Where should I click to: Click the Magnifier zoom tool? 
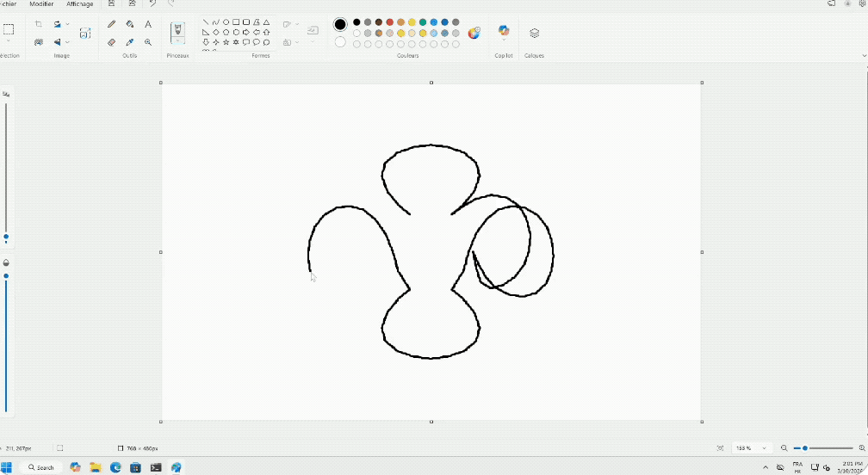point(148,42)
